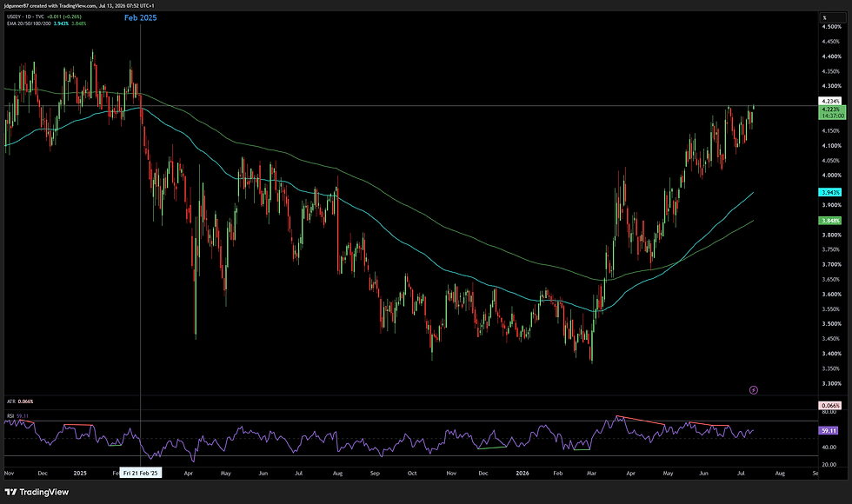
Task: Click the 40.00 RSI scale label
Action: click(829, 448)
